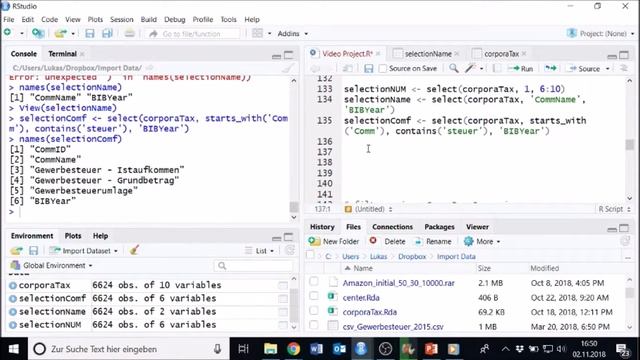Check the center.Rda file checkbox
Screen dimensions: 640x360
pos(313,296)
